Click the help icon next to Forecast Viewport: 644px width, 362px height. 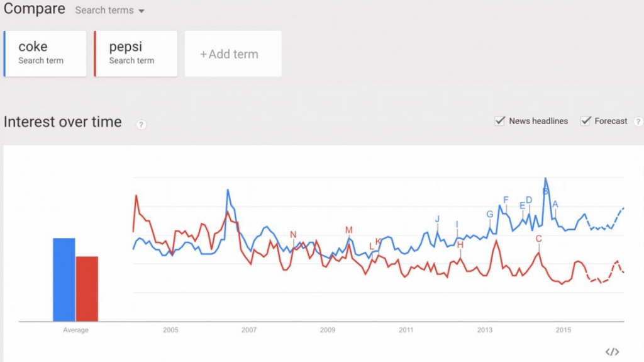[x=638, y=122]
